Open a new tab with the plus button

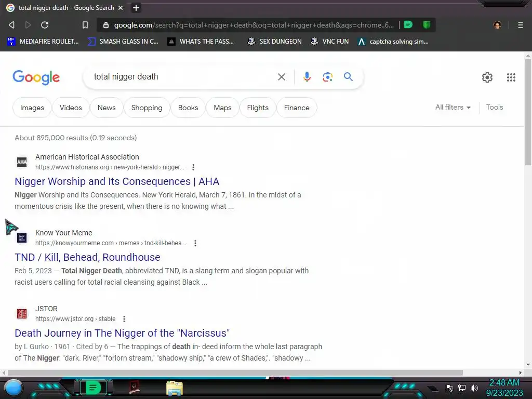pos(136,7)
